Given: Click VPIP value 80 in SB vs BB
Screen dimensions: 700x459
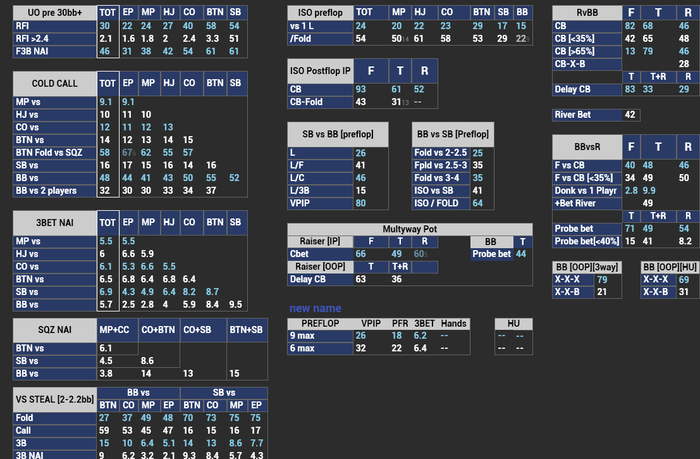Looking at the screenshot, I should click(x=361, y=203).
